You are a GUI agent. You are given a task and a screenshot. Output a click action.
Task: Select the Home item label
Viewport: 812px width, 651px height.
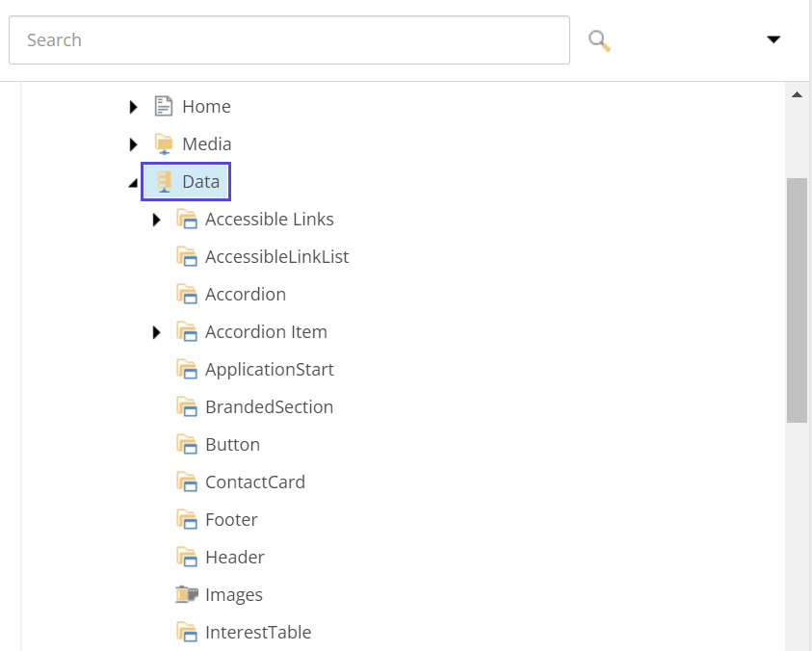point(206,107)
